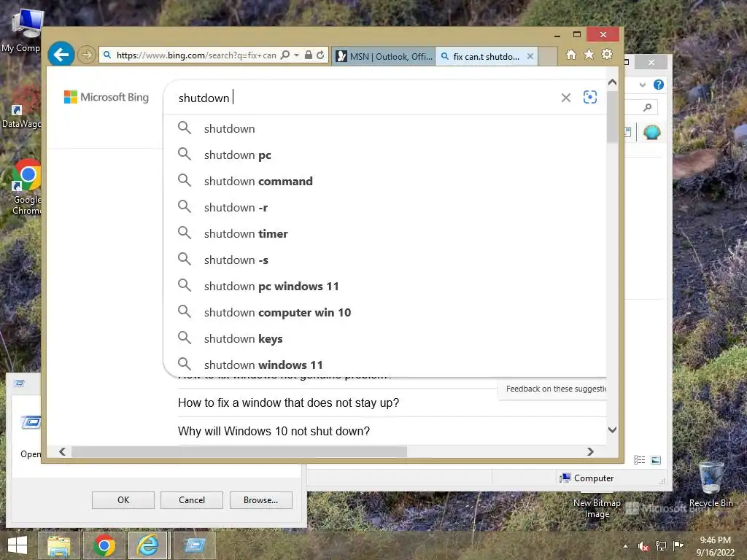Select the 'shutdown' suggestion
Viewport: 747px width, 560px height.
[385, 128]
